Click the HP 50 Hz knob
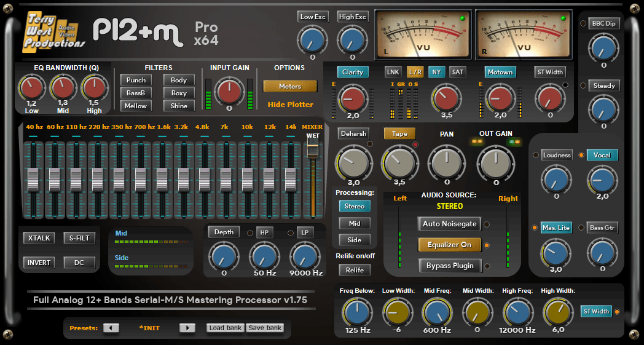Image resolution: width=644 pixels, height=345 pixels. point(264,256)
